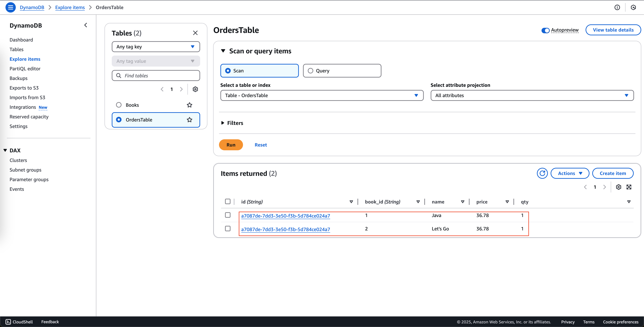The image size is (644, 327).
Task: Open Settings in side navigation
Action: pos(19,126)
